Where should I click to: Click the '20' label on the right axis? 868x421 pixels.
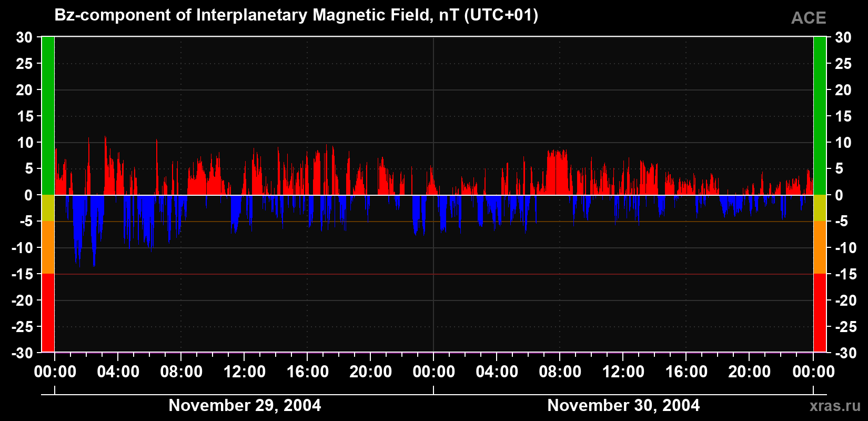[843, 90]
